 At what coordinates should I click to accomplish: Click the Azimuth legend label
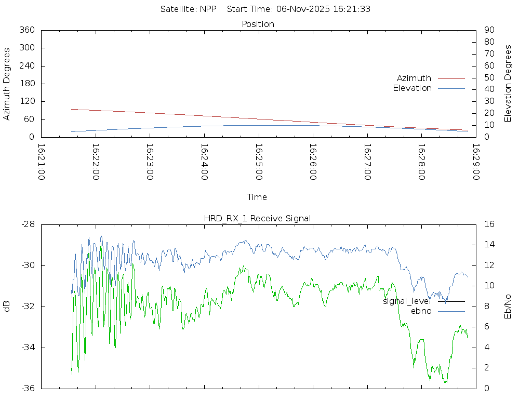click(414, 78)
